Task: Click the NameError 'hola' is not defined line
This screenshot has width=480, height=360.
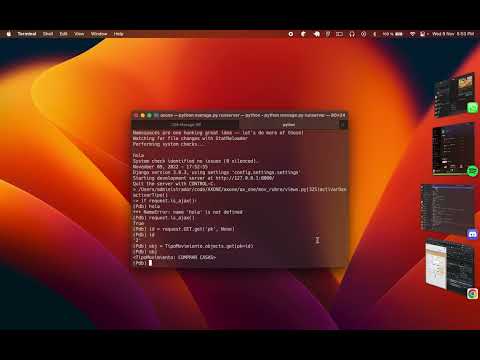Action: (x=188, y=212)
